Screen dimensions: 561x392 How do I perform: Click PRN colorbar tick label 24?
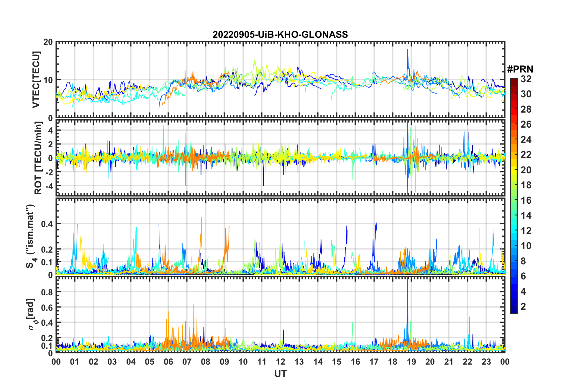[526, 140]
